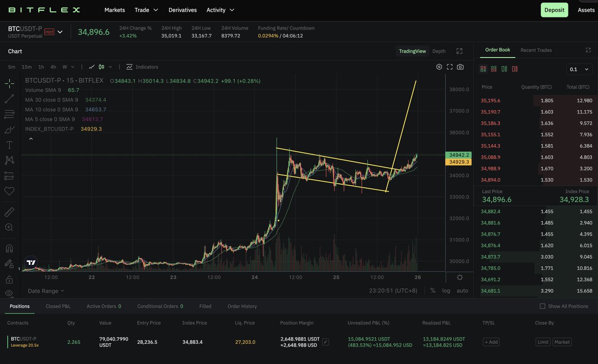Switch to TradingView chart view
The width and height of the screenshot is (598, 364).
(x=413, y=51)
